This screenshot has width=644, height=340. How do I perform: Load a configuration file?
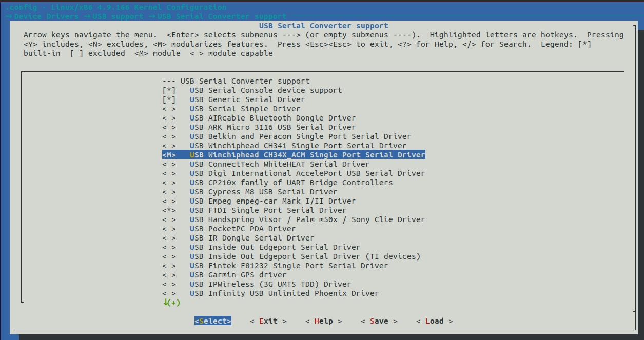coord(434,321)
